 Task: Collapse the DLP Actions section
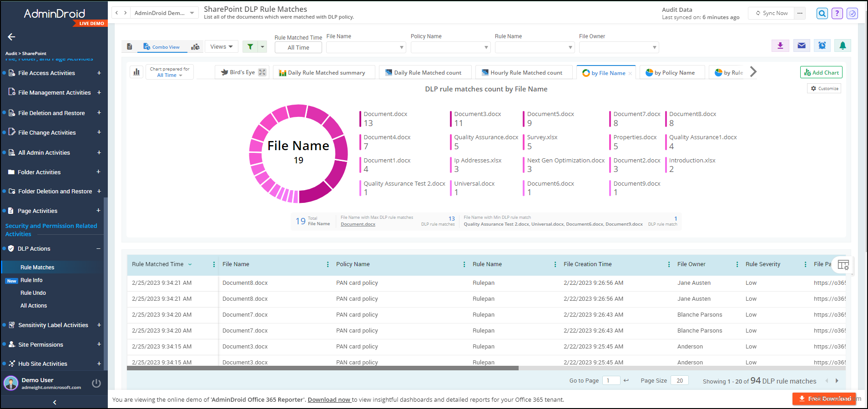(99, 248)
